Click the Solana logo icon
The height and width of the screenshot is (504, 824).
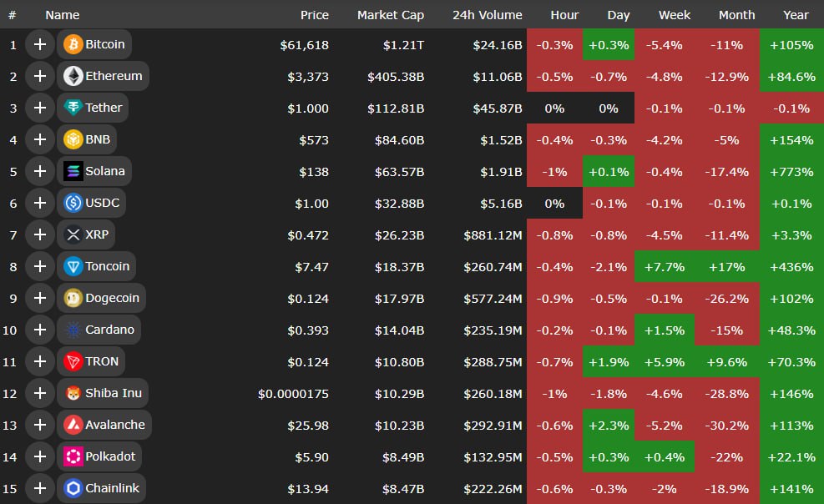(x=73, y=171)
